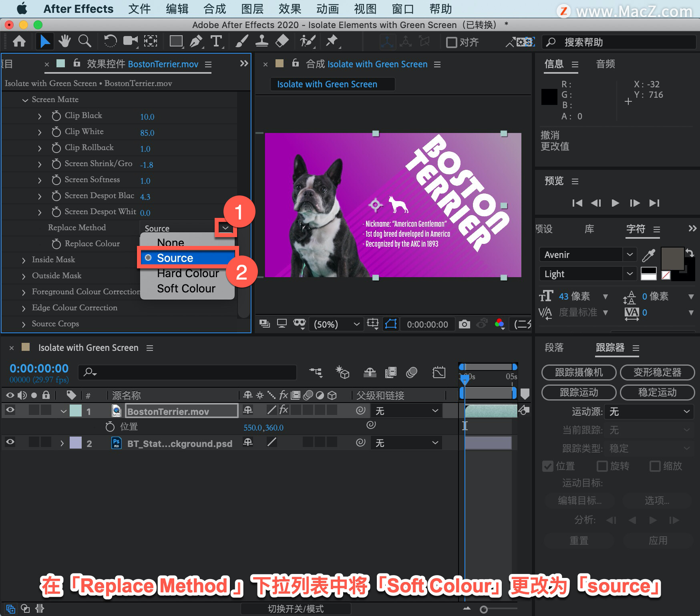The width and height of the screenshot is (700, 616).
Task: Open the 图层 menu
Action: (x=252, y=9)
